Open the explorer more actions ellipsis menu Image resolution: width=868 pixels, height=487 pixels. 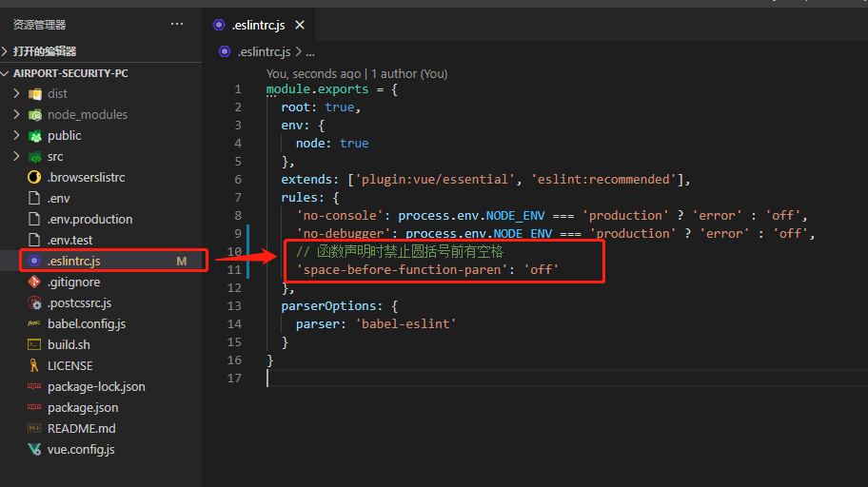pyautogui.click(x=177, y=25)
